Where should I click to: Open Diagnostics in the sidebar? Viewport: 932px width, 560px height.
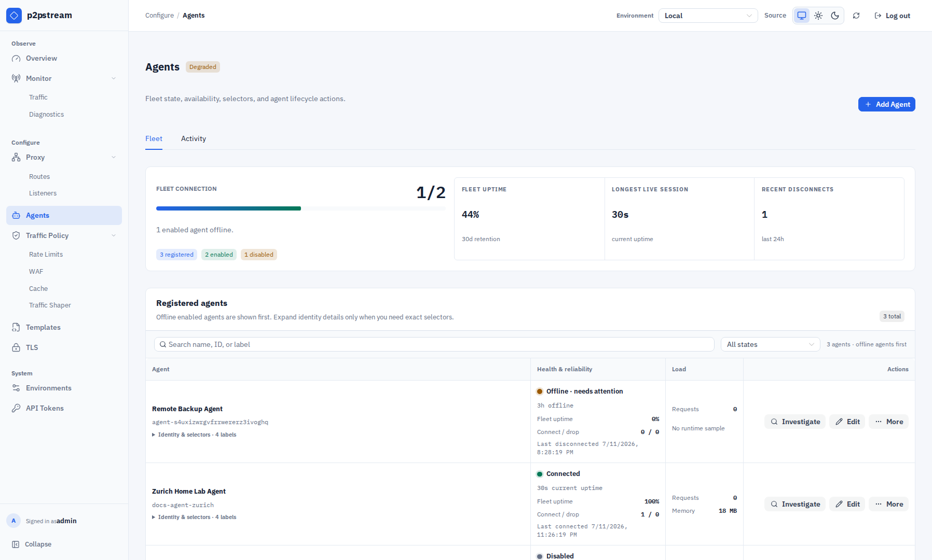coord(47,114)
